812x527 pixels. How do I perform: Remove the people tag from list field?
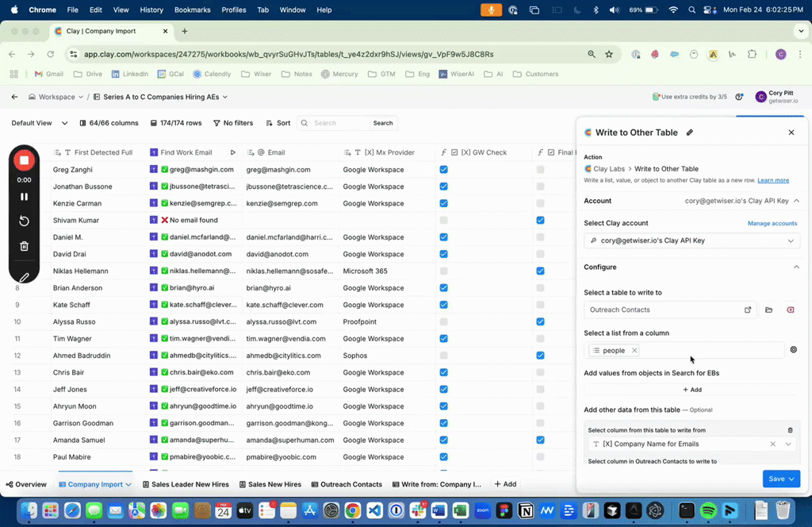(x=634, y=350)
